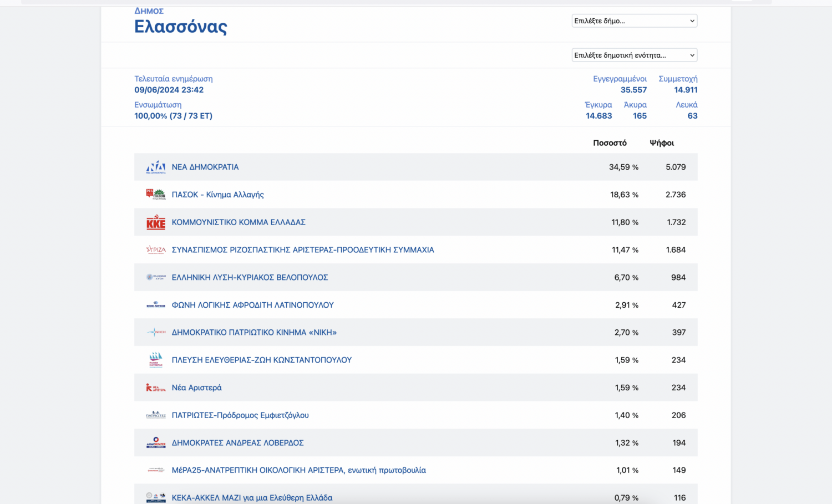The image size is (832, 504).
Task: Click the MeRA25 party logo
Action: point(156,470)
